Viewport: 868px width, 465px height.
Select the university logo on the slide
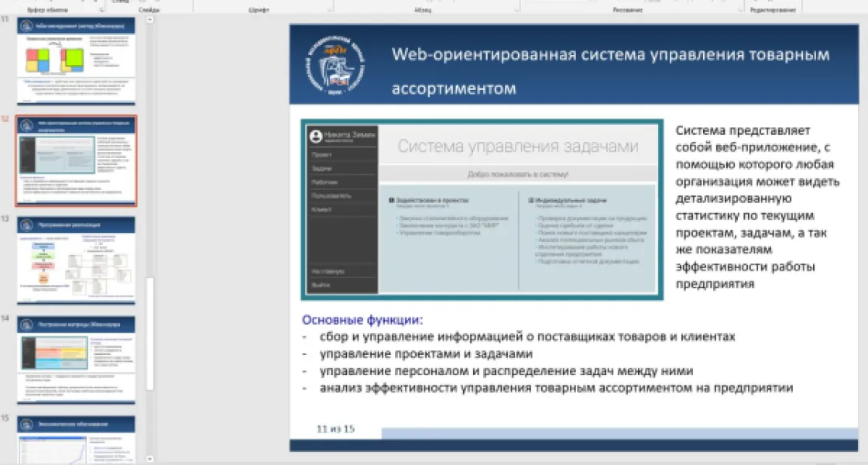pyautogui.click(x=335, y=65)
